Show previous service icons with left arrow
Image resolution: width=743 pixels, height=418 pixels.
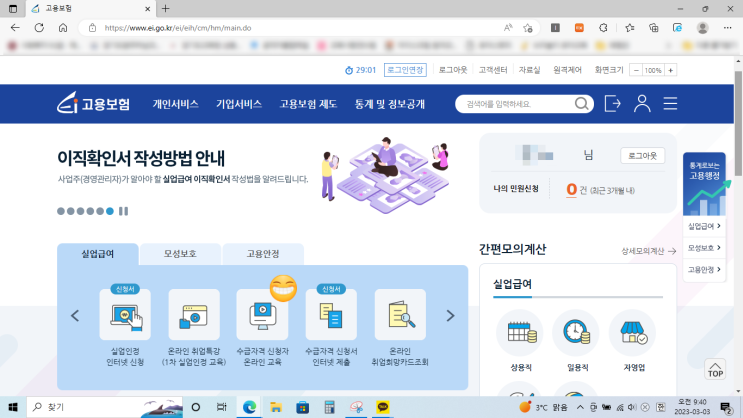click(x=75, y=316)
